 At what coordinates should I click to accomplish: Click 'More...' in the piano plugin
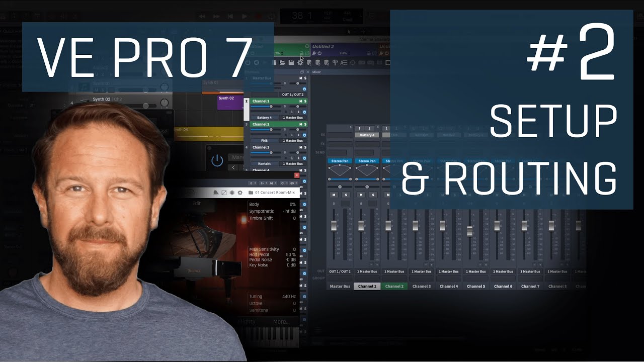pos(281,322)
